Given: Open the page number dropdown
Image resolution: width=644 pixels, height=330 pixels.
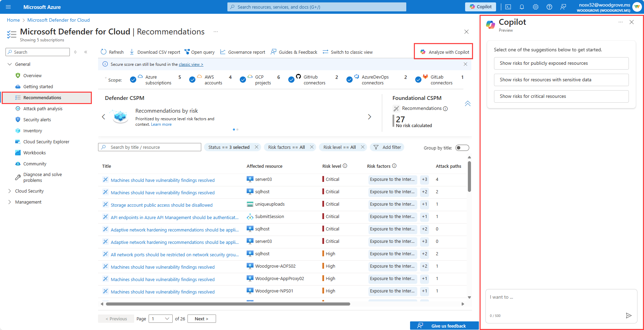Looking at the screenshot, I should pyautogui.click(x=161, y=319).
